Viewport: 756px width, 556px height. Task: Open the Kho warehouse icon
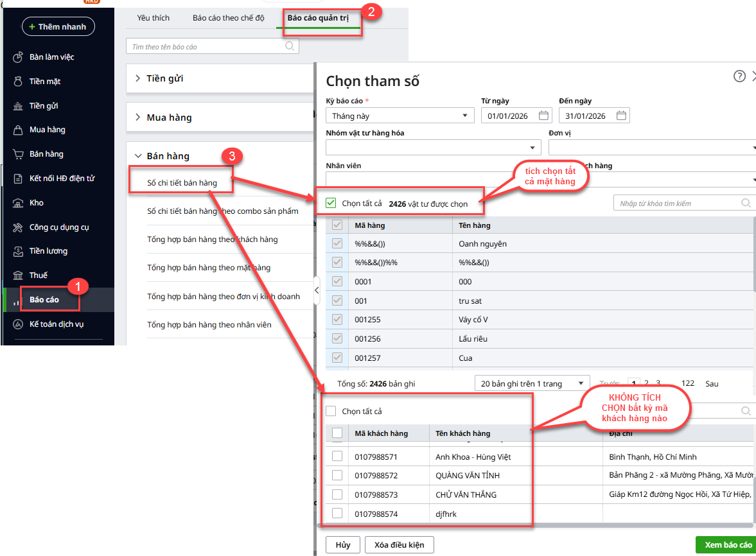[x=18, y=203]
